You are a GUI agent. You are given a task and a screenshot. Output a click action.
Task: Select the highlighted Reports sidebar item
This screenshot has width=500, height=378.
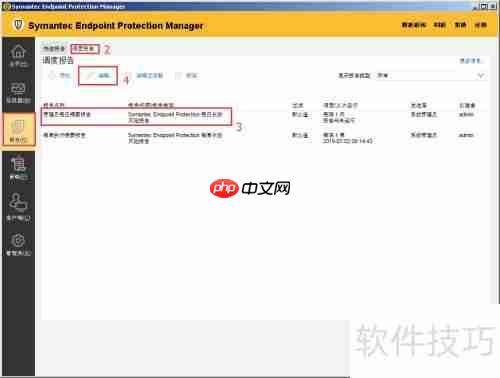coord(18,129)
